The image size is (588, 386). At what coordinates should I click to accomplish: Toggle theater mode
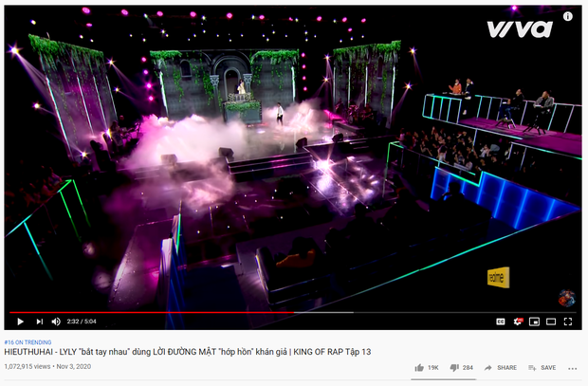pyautogui.click(x=551, y=322)
